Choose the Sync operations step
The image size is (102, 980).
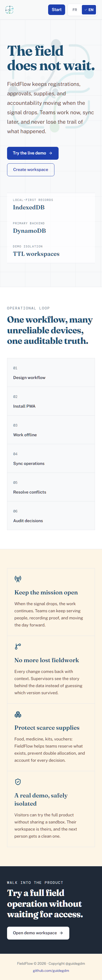(x=51, y=458)
